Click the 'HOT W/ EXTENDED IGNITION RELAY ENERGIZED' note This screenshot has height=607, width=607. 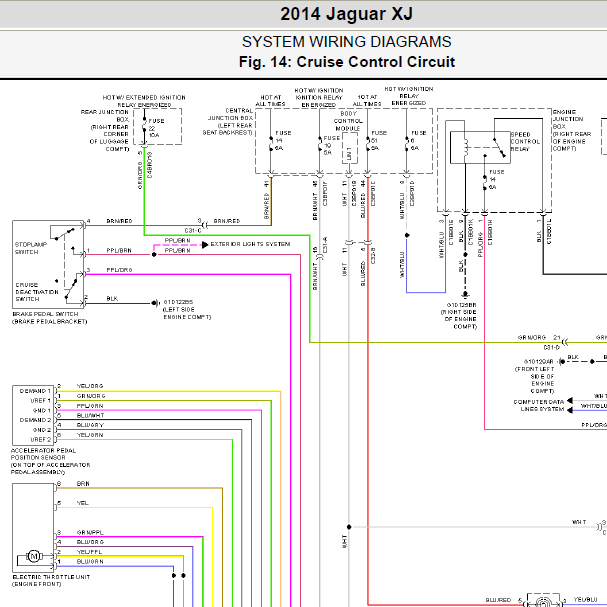click(x=144, y=101)
